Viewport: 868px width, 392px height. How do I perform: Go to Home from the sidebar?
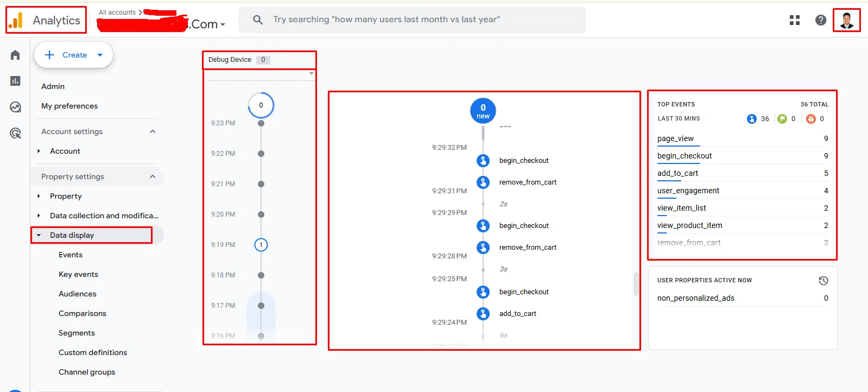pos(15,55)
